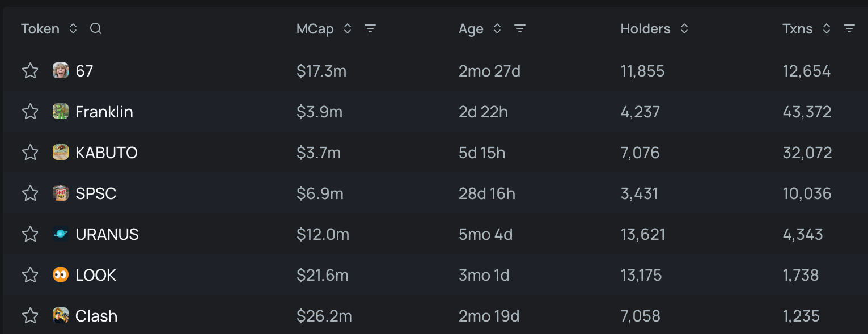Click the Age column header label
The image size is (868, 334).
coord(471,29)
